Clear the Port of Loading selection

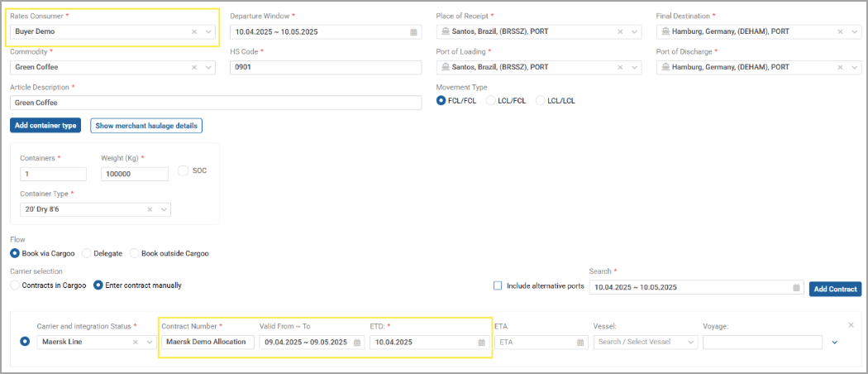pos(621,67)
